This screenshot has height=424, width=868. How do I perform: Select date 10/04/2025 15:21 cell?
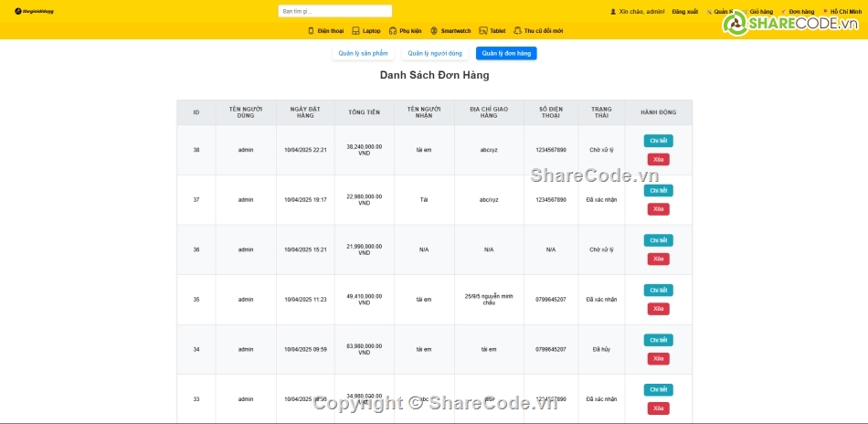coord(305,249)
